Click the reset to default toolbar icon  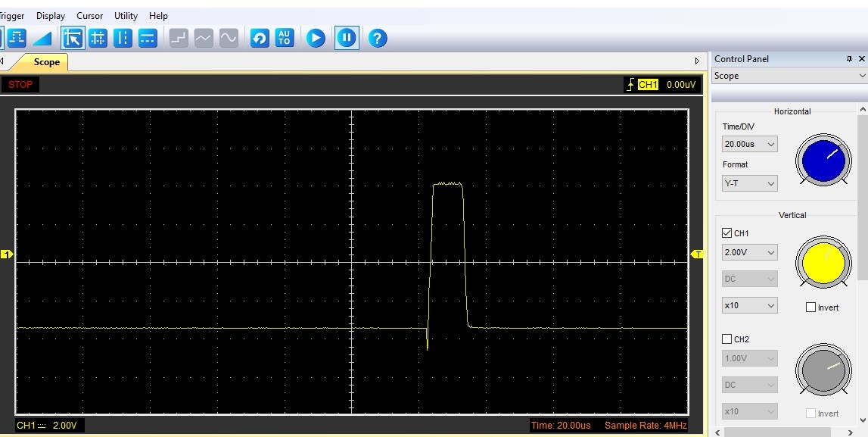point(260,38)
